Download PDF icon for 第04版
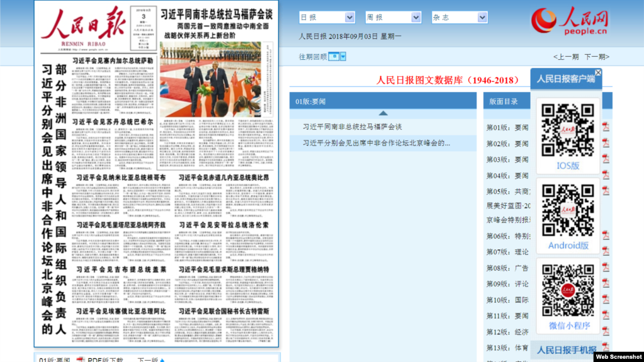644x362 pixels. tap(606, 175)
